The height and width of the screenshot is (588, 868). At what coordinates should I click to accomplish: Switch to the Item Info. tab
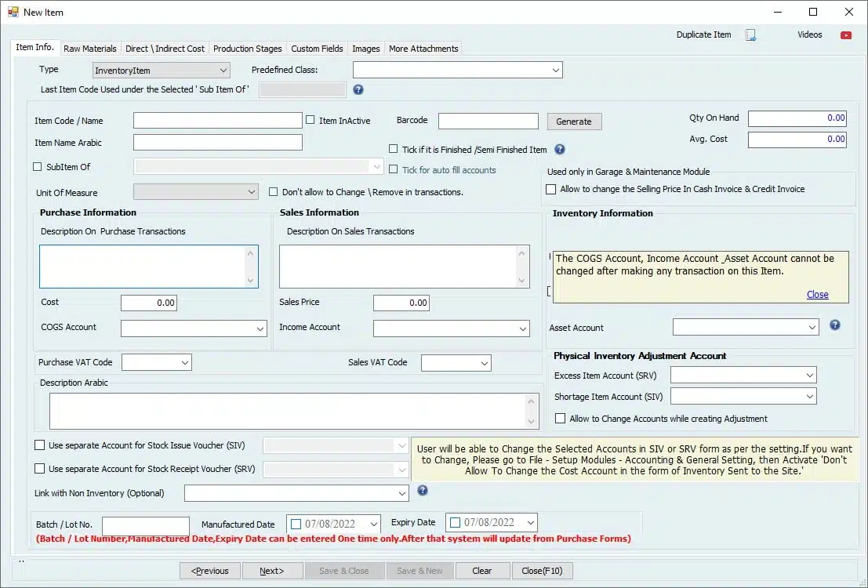coord(35,48)
